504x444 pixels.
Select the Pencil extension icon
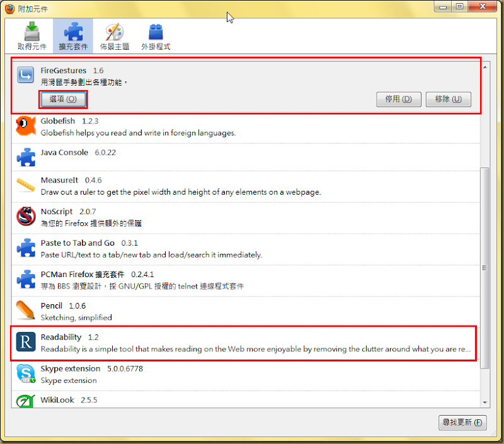click(25, 310)
